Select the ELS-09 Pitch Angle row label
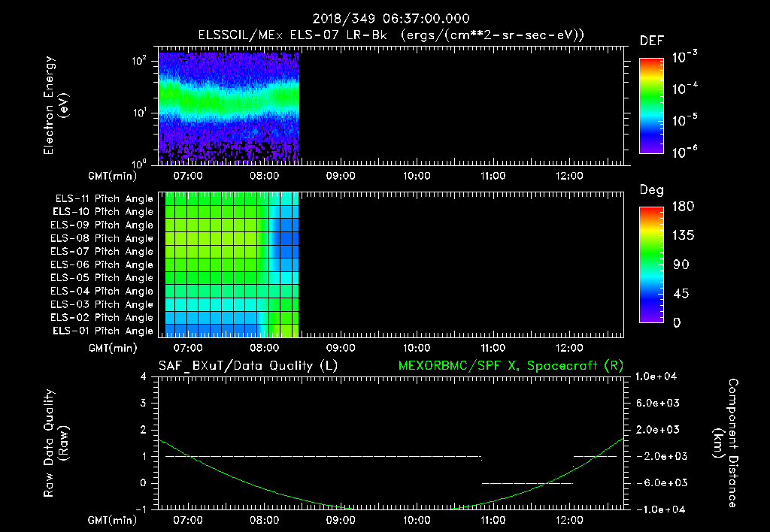The image size is (770, 532). [x=102, y=225]
